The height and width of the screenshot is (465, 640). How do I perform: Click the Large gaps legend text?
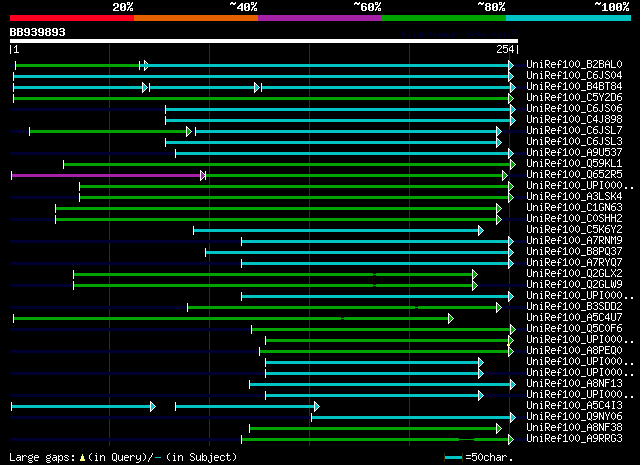tap(123, 457)
